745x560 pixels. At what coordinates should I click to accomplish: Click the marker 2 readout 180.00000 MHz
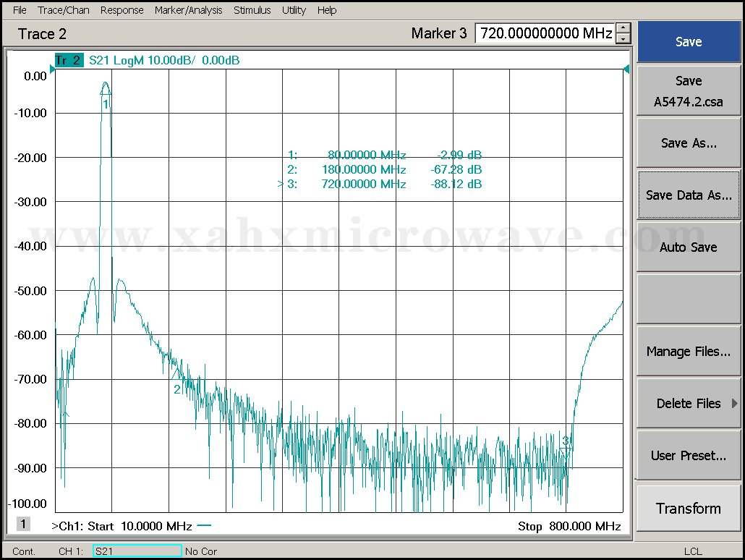coord(364,170)
